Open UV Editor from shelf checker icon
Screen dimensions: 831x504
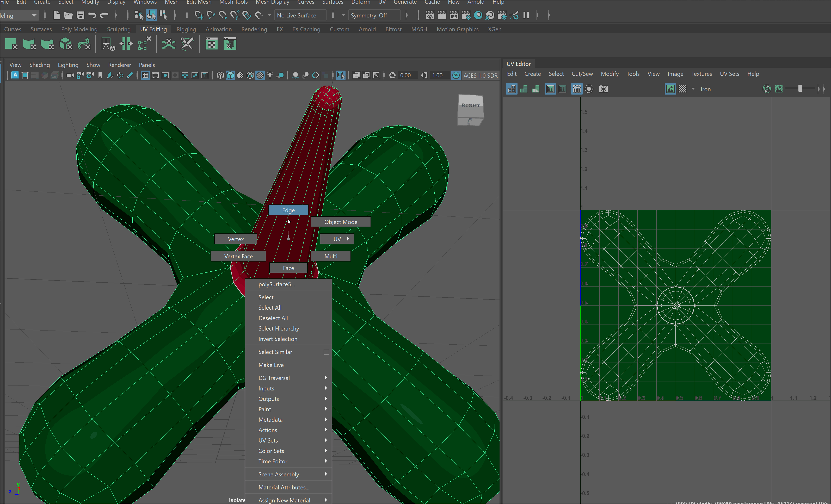point(211,44)
